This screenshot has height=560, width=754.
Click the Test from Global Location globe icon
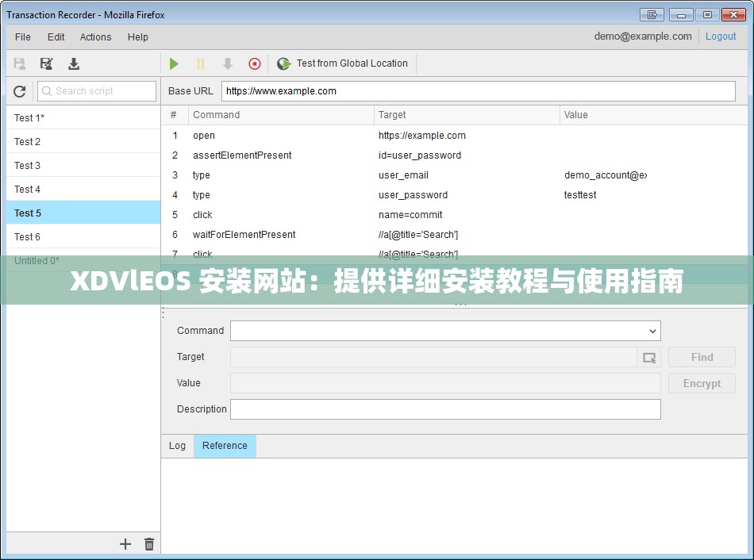coord(283,63)
